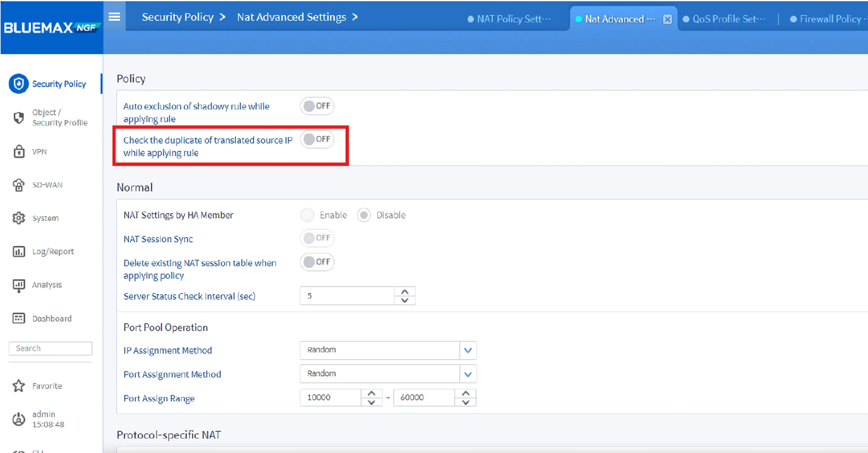Screen dimensions: 868x453
Task: Select Enable for NAT Settings by HA Member
Action: 307,215
